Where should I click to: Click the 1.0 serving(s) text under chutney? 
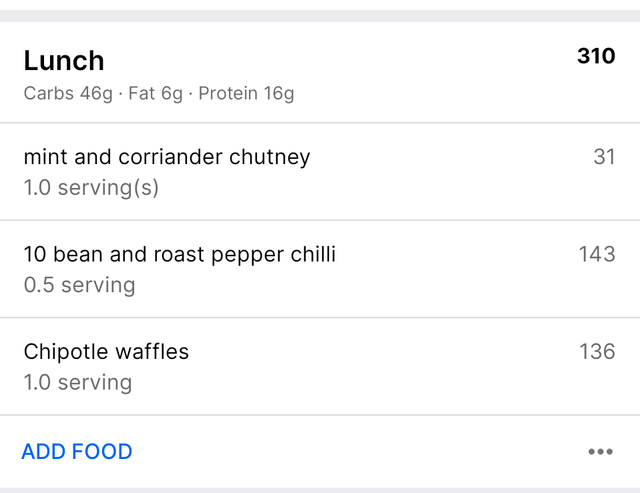(91, 187)
